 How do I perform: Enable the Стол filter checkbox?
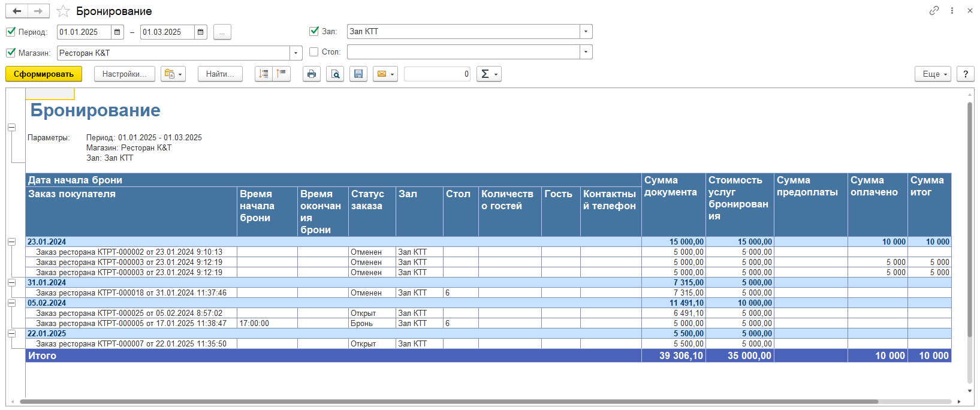click(314, 52)
